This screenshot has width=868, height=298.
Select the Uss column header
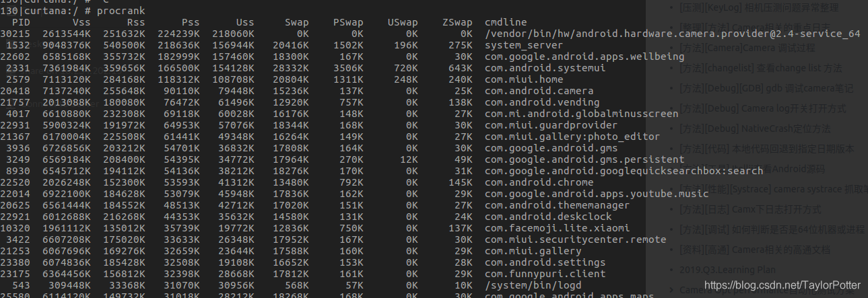(246, 23)
